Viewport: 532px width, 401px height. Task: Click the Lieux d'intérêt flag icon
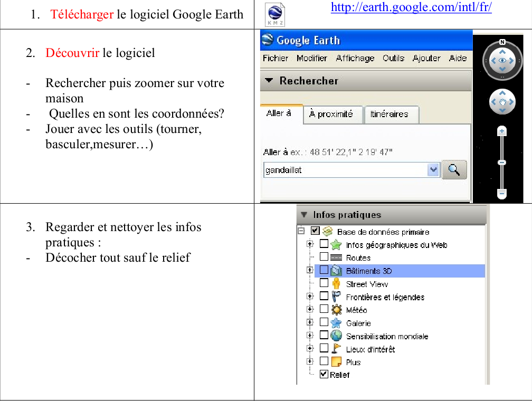[336, 348]
